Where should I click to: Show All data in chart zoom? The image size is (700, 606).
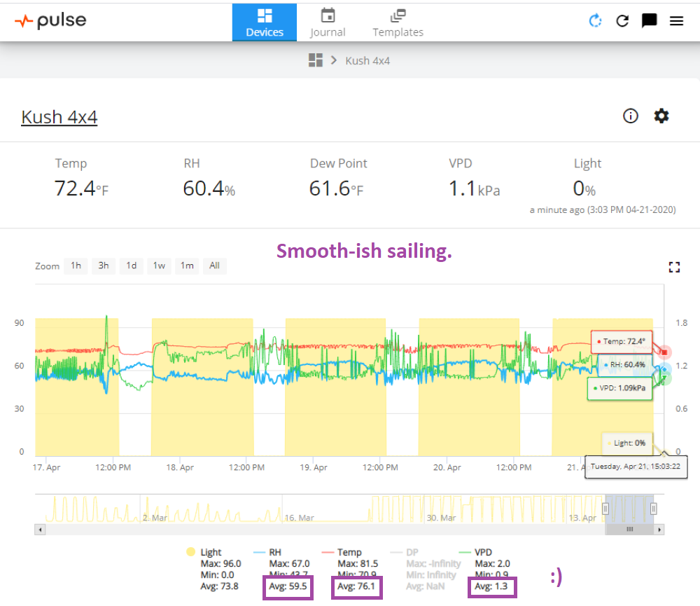214,266
